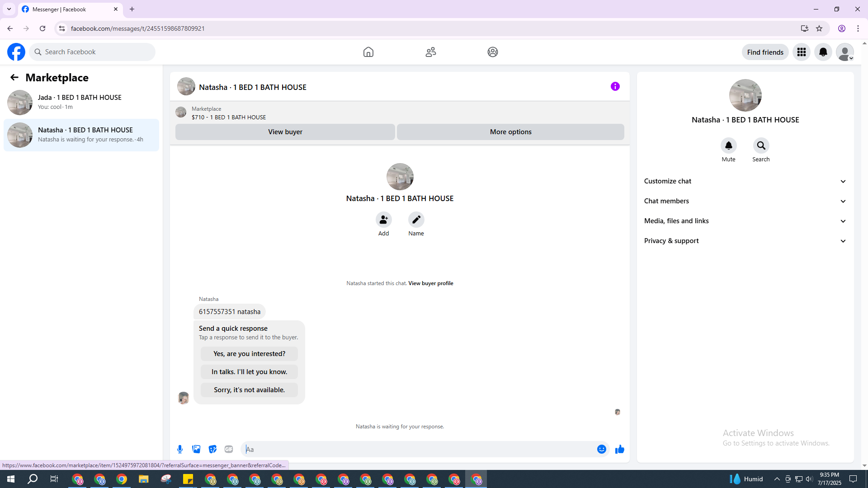Open the Chrome profile icon

click(842, 28)
